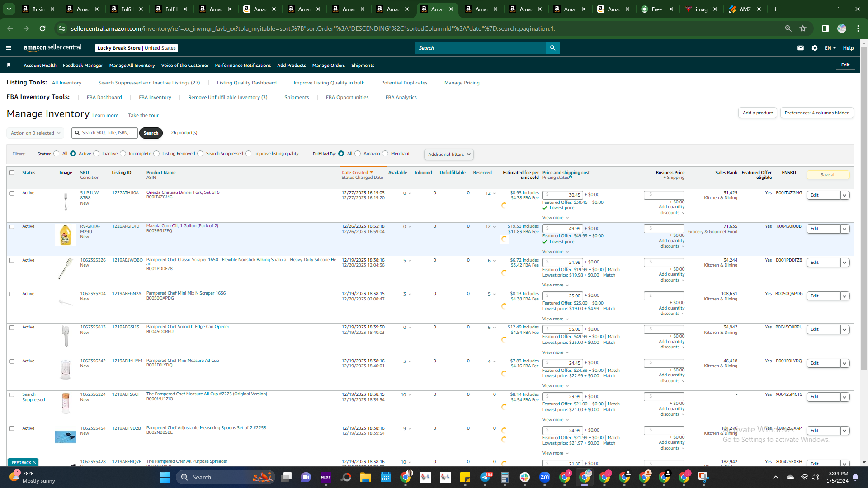Click the blue search magnifier button

point(552,48)
